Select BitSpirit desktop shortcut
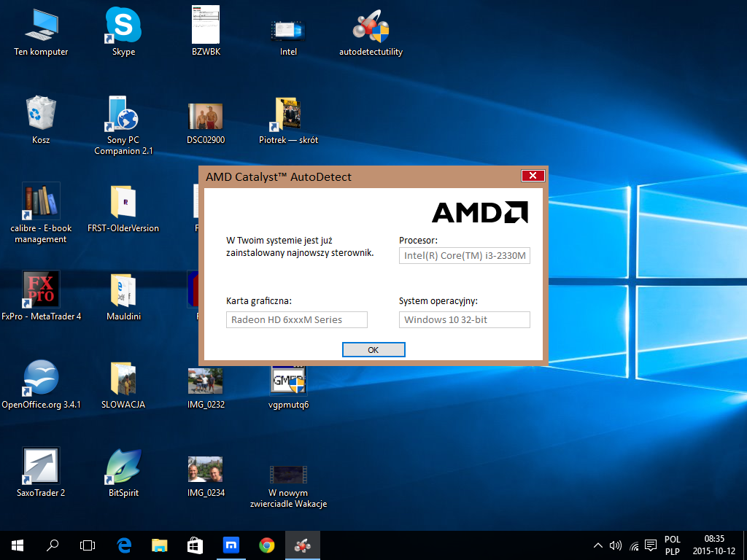This screenshot has width=747, height=560. click(123, 473)
